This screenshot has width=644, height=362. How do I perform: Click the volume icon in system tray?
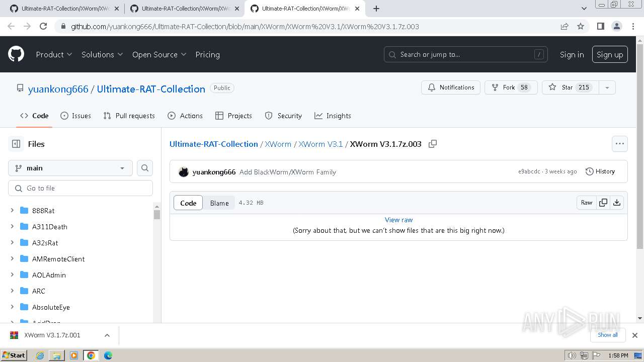[572, 355]
